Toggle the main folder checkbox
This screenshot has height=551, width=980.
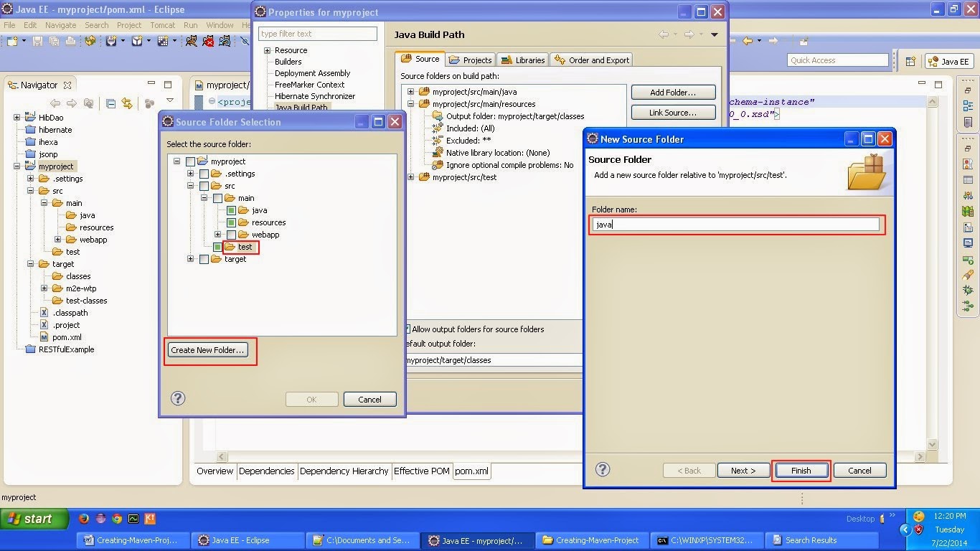pos(217,198)
